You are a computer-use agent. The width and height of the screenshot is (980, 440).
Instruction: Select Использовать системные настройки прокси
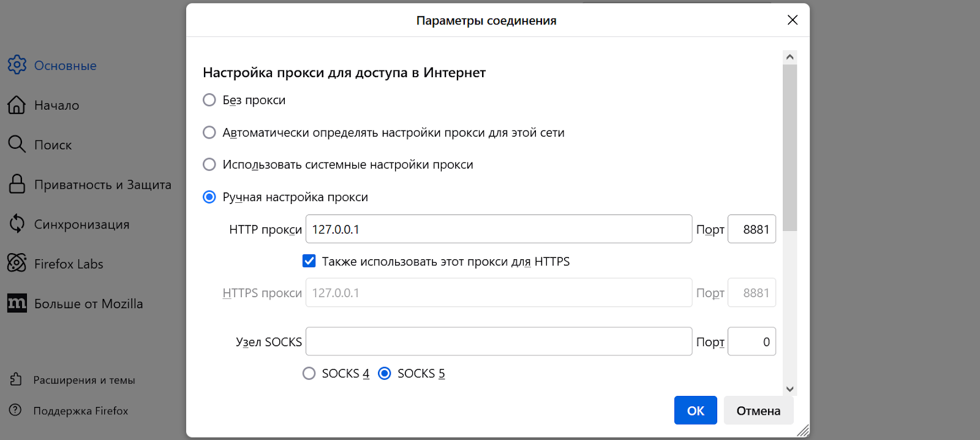(209, 164)
